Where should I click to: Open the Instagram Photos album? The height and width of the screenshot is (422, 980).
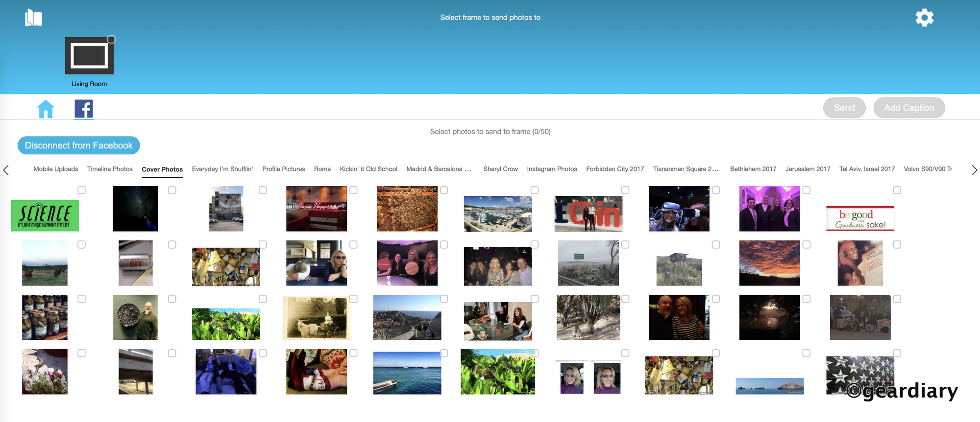click(x=552, y=169)
